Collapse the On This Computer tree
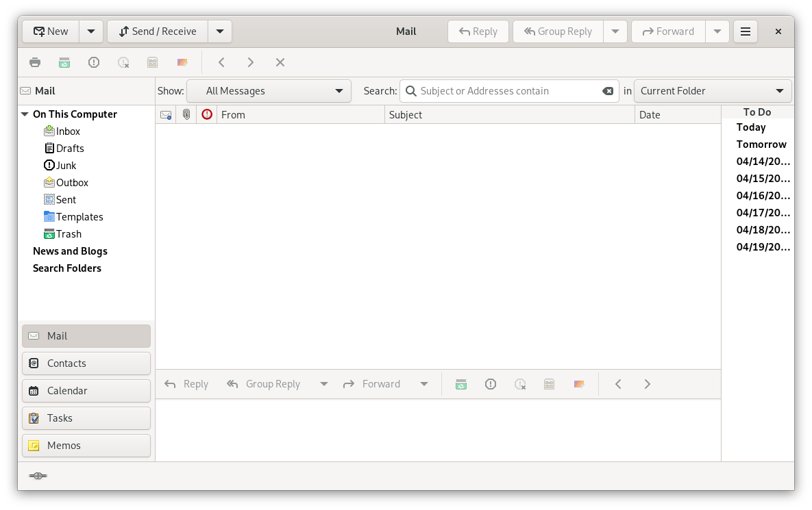The height and width of the screenshot is (510, 812). coord(25,114)
